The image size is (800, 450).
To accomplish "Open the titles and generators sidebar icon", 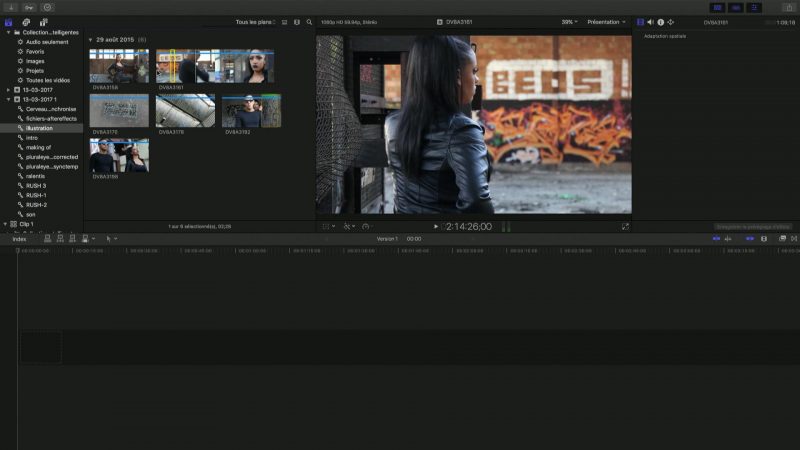I will coord(43,22).
